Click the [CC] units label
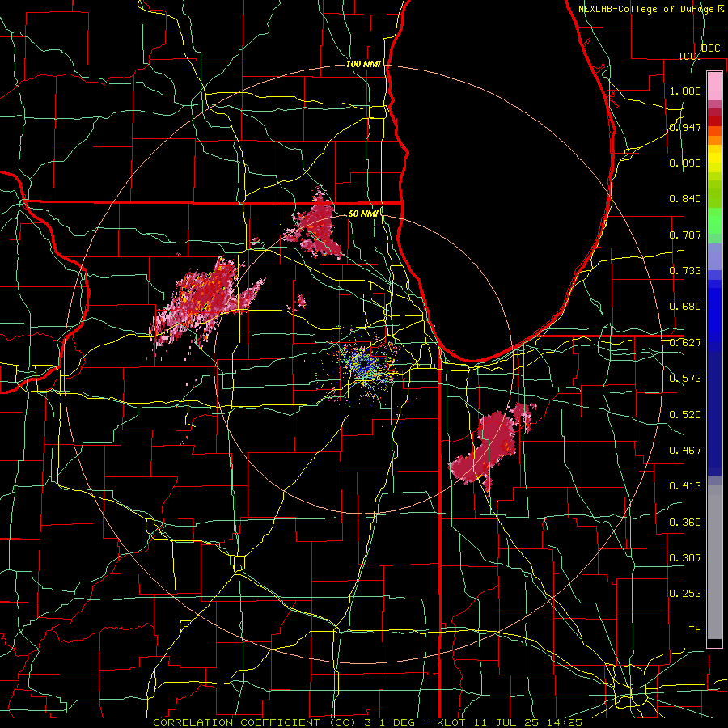This screenshot has height=728, width=728. [x=690, y=56]
